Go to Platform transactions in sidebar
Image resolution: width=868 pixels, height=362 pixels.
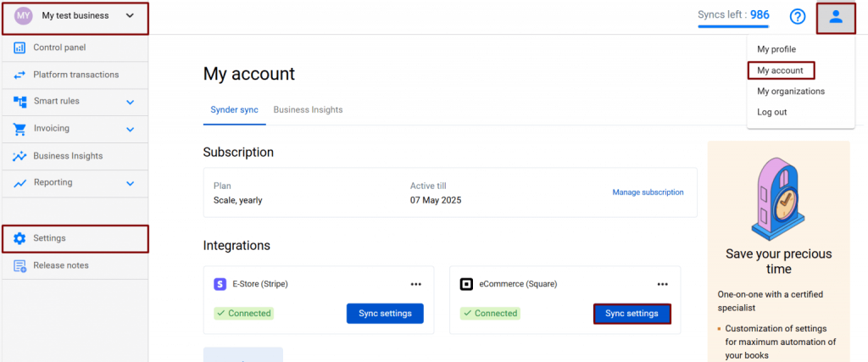(x=75, y=75)
